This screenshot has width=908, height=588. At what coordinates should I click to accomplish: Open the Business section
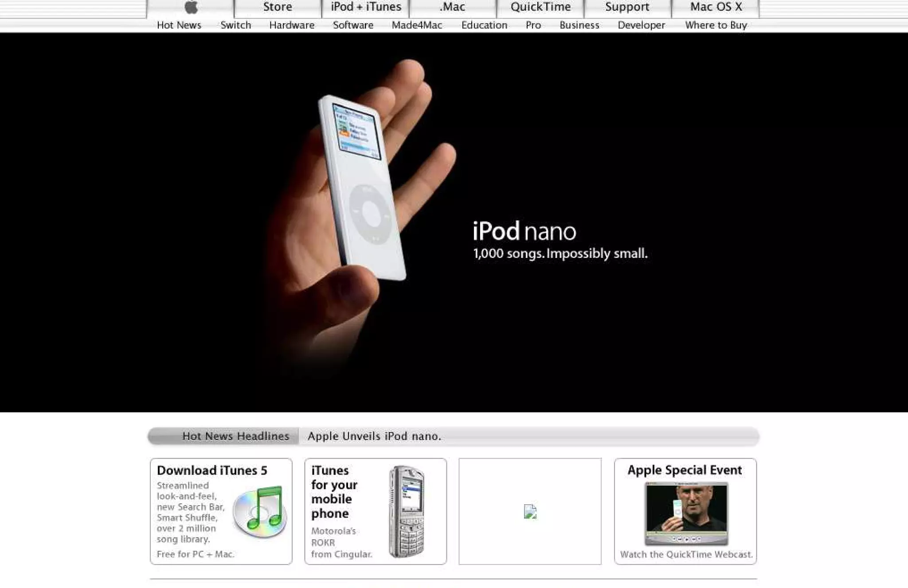579,25
